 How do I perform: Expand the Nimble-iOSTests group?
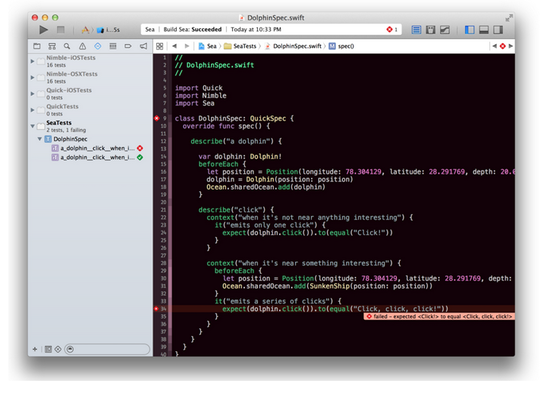point(32,61)
